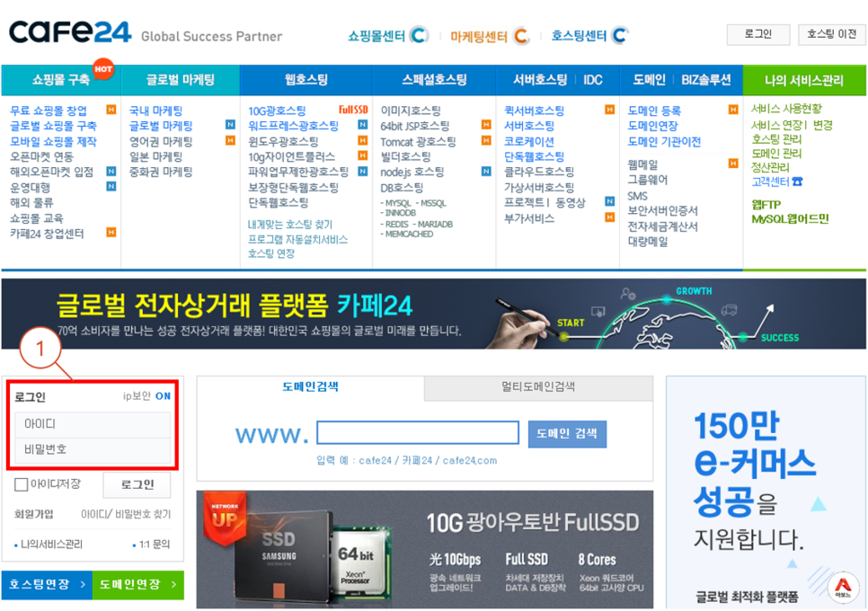This screenshot has height=611, width=868.
Task: Open 서비스 사용현황 link
Action: point(786,109)
